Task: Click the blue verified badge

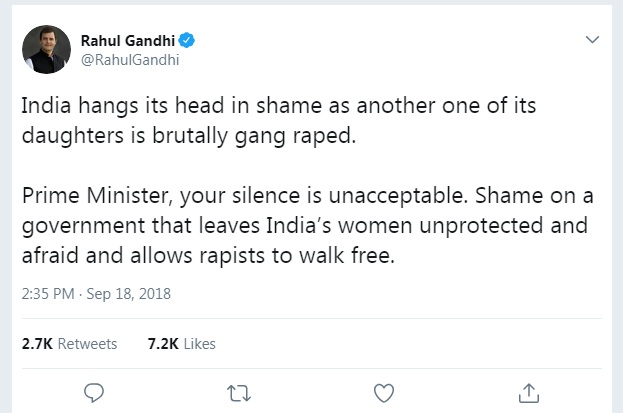Action: click(188, 41)
